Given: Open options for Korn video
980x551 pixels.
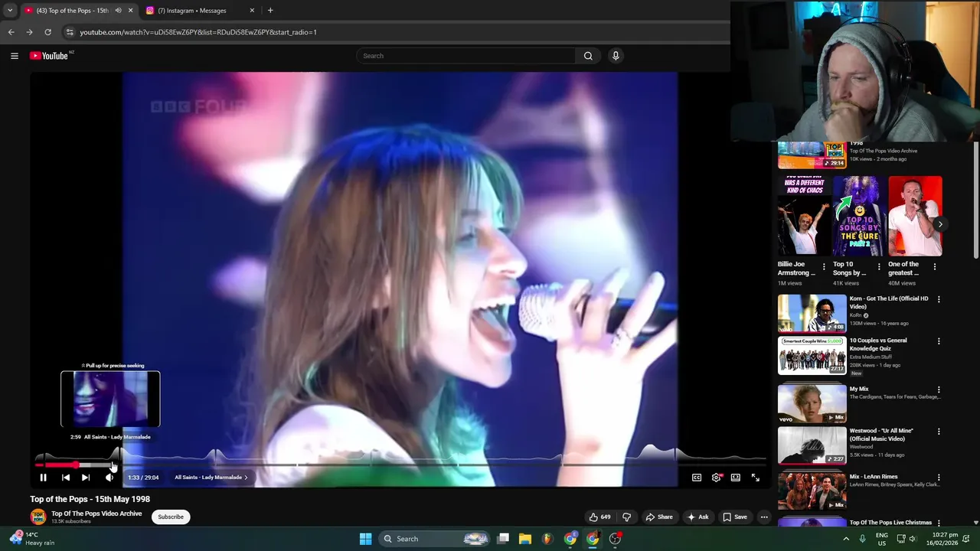Looking at the screenshot, I should (939, 299).
